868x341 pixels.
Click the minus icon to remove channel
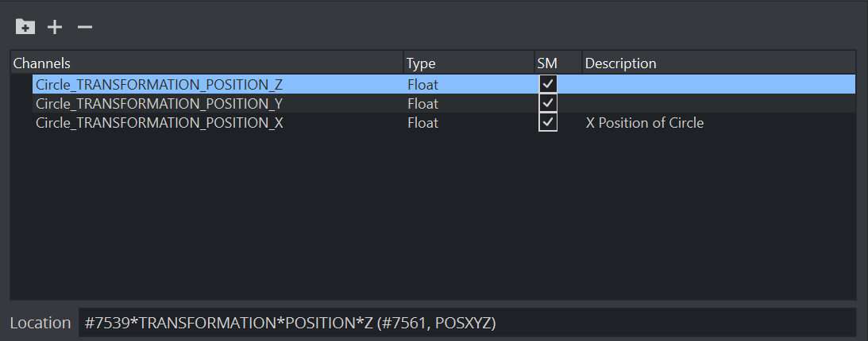point(85,27)
